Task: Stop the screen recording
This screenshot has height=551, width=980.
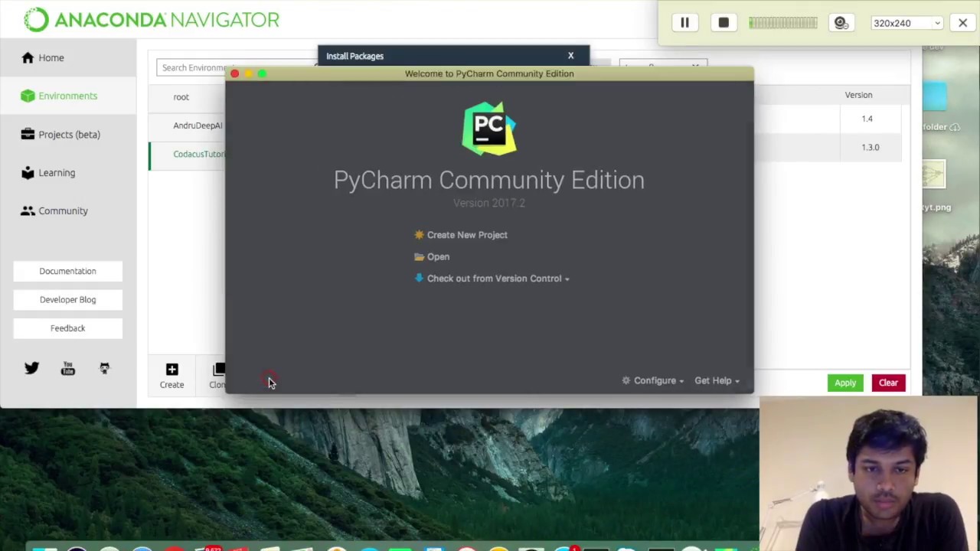Action: pyautogui.click(x=724, y=23)
